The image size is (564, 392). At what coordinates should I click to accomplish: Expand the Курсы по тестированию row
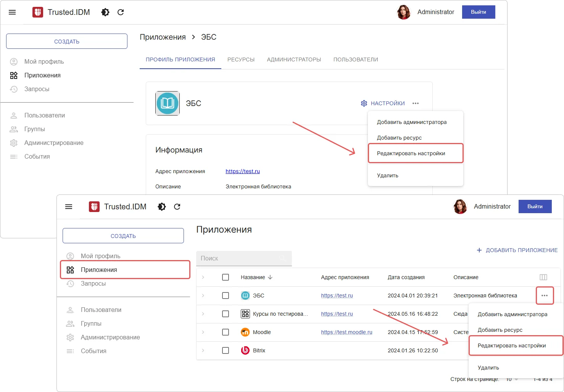point(203,314)
